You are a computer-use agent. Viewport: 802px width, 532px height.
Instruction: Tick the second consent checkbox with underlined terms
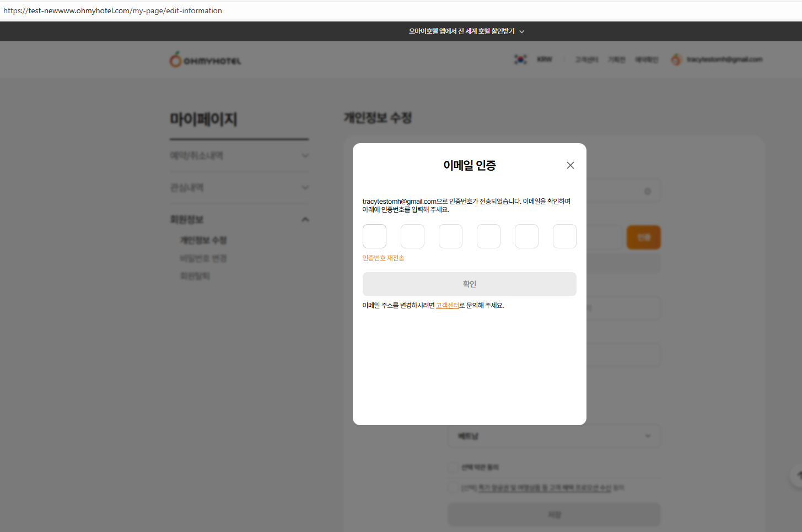(453, 488)
